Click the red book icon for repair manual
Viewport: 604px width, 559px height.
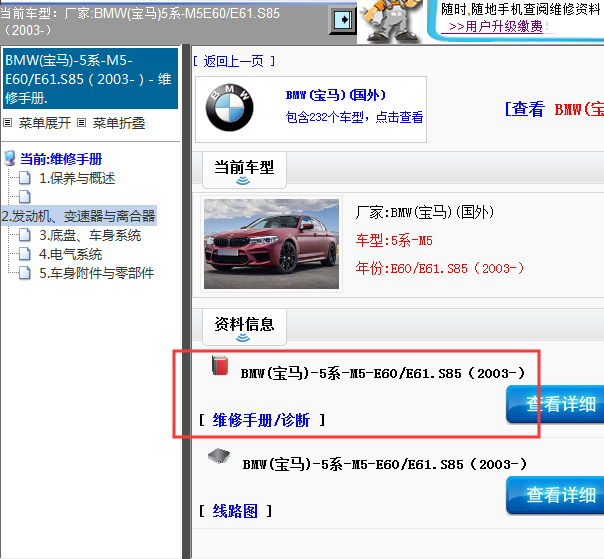tap(220, 366)
